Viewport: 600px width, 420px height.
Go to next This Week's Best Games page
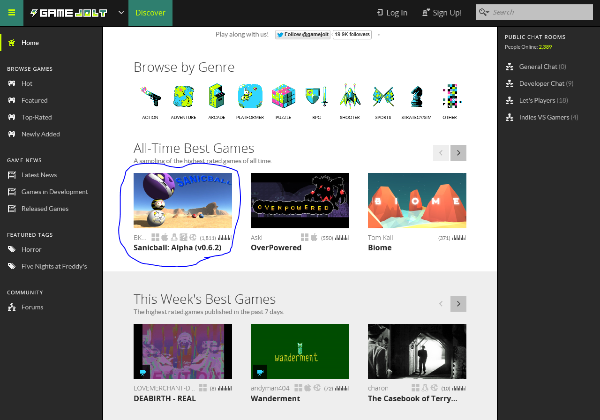tap(458, 304)
